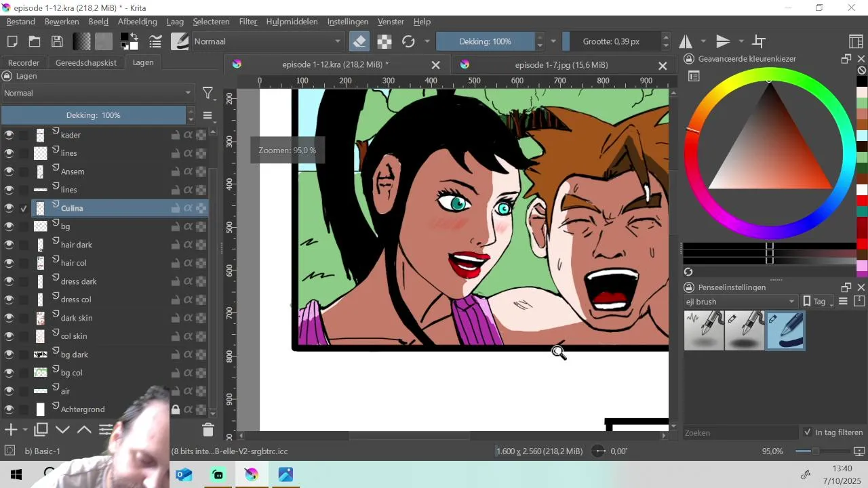Switch to Recorder tab

(24, 62)
